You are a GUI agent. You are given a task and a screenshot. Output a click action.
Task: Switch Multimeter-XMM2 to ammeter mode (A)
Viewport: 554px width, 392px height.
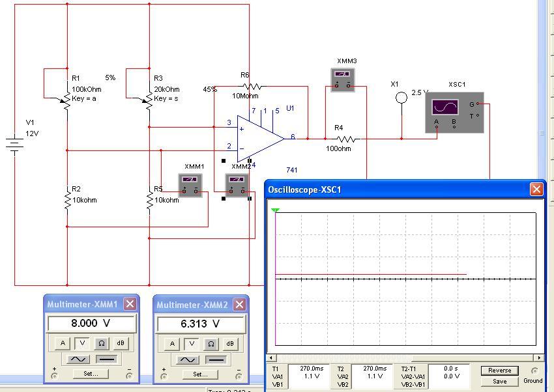[173, 344]
